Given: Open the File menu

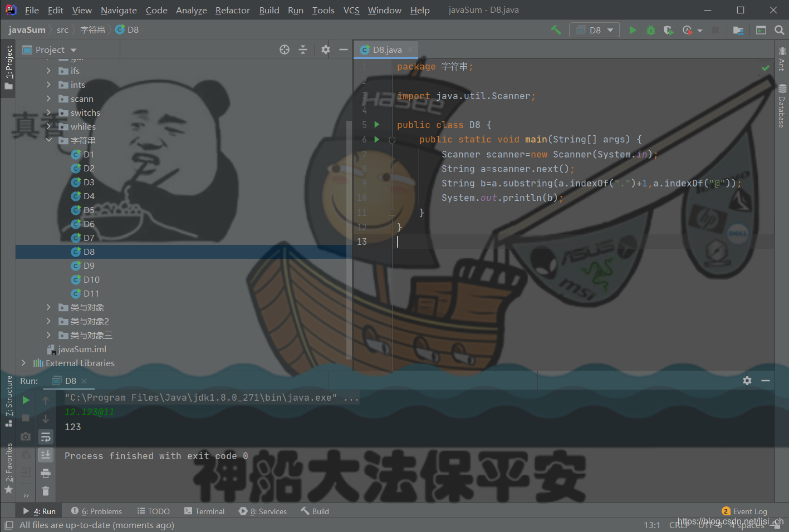Looking at the screenshot, I should click(x=32, y=10).
